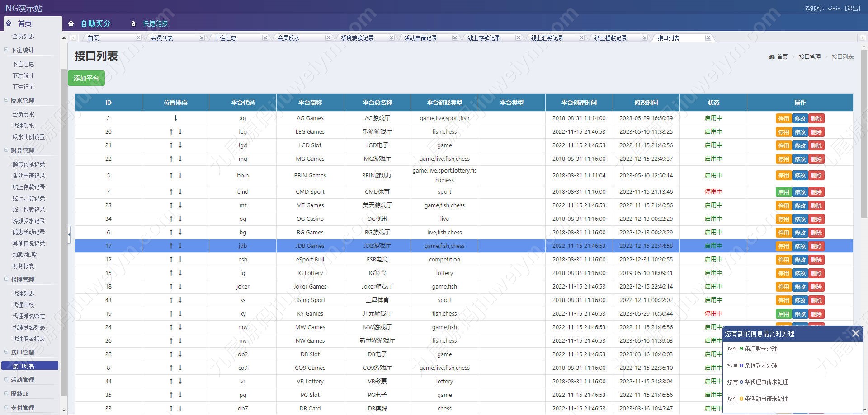Viewport: 868px width, 415px height.
Task: Open 代理列表 in the sidebar
Action: tap(23, 294)
